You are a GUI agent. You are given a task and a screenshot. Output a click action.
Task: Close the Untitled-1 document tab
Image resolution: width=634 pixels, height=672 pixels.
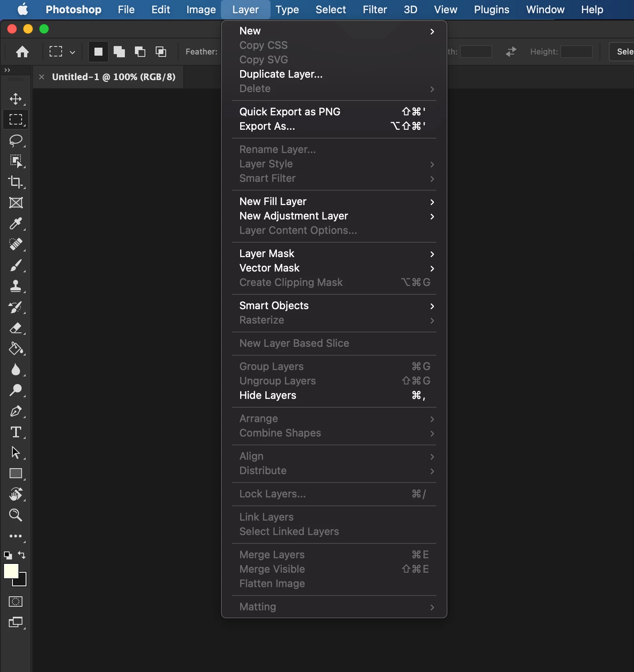pyautogui.click(x=42, y=77)
